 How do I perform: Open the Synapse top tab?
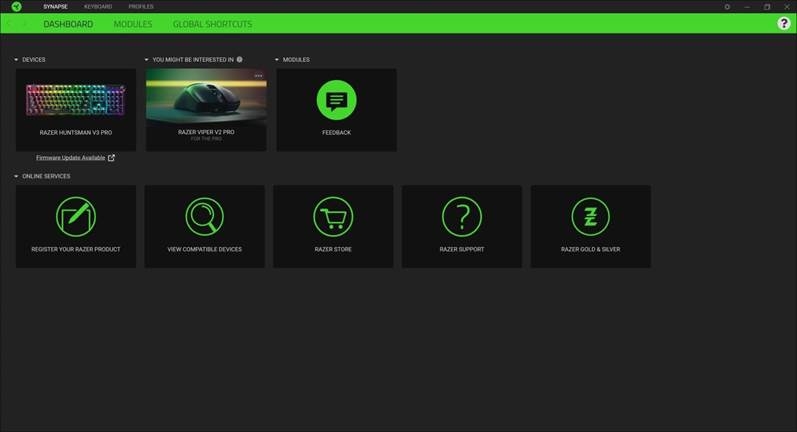[55, 7]
